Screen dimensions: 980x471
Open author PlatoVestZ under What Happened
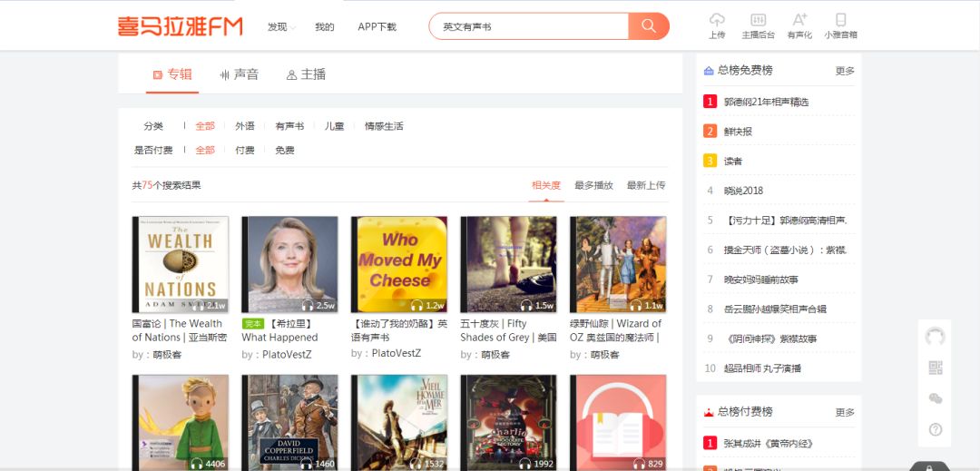(x=287, y=355)
